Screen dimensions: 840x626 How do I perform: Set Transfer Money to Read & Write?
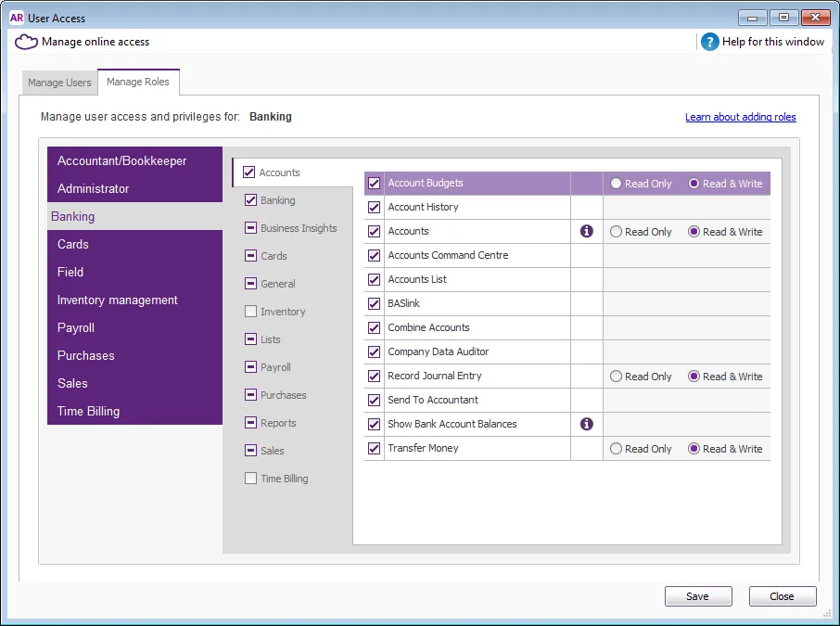(x=694, y=449)
